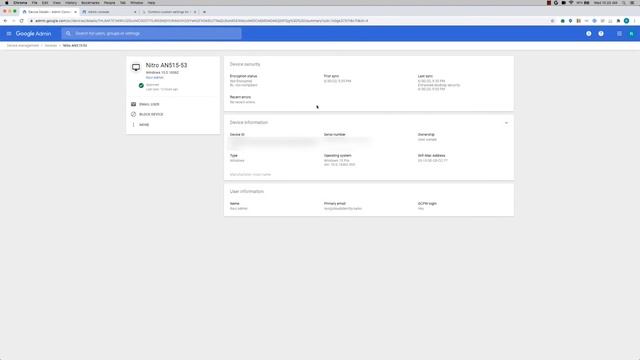
Task: Click the green Approved status check icon
Action: (x=141, y=85)
